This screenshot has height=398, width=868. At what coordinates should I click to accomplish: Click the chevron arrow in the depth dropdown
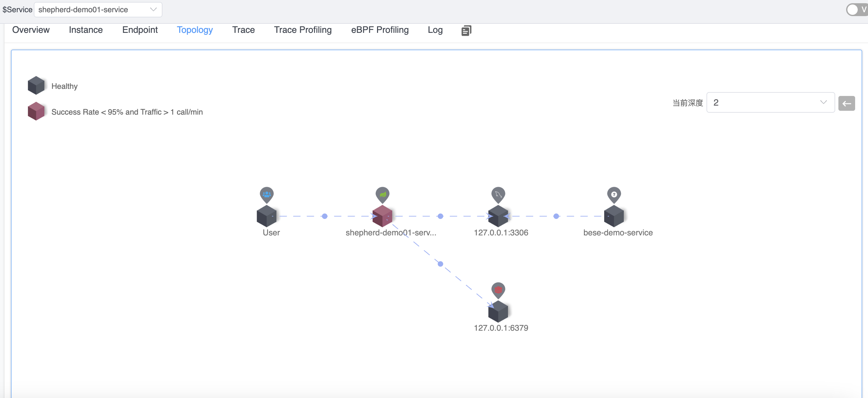point(823,102)
